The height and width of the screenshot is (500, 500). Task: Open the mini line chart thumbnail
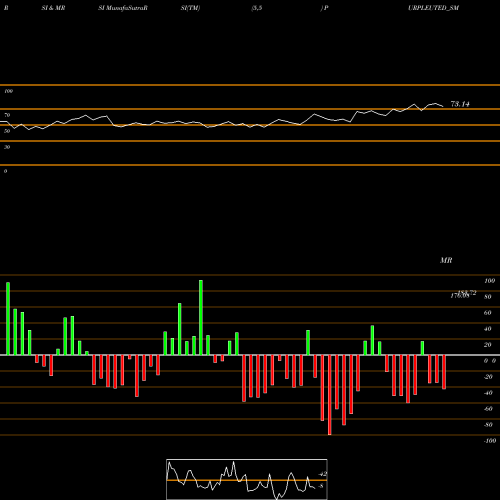[247, 479]
